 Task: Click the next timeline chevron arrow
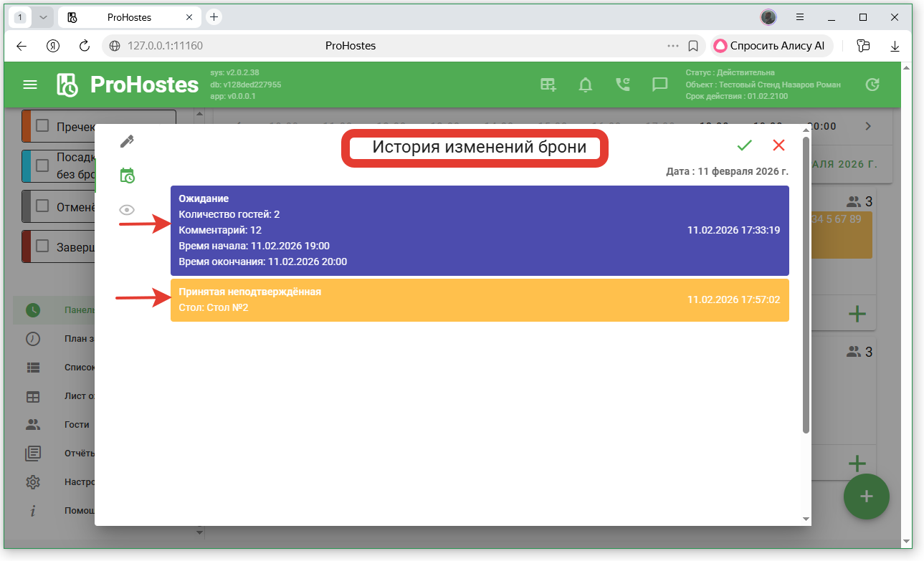click(868, 126)
